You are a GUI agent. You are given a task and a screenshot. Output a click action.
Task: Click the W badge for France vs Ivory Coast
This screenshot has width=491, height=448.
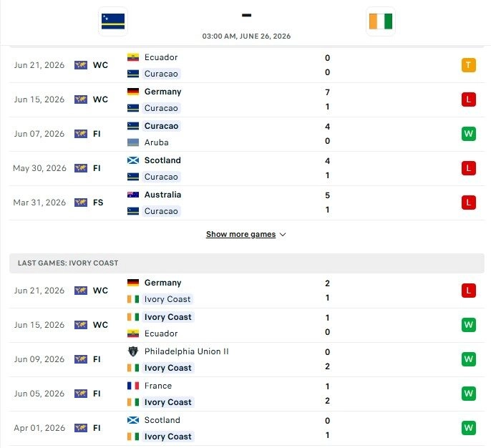468,394
